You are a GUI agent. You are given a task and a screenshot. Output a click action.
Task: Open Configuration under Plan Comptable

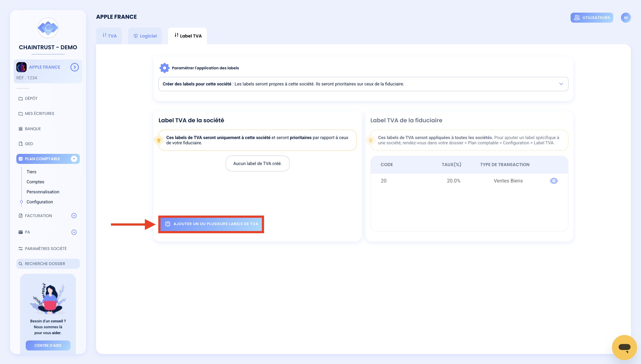[x=40, y=202]
